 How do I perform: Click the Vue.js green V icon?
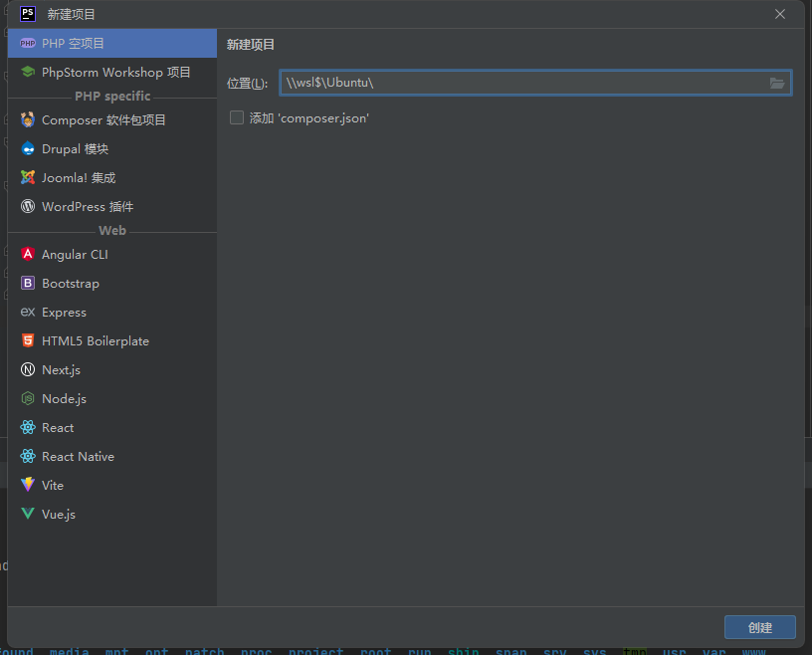point(28,514)
